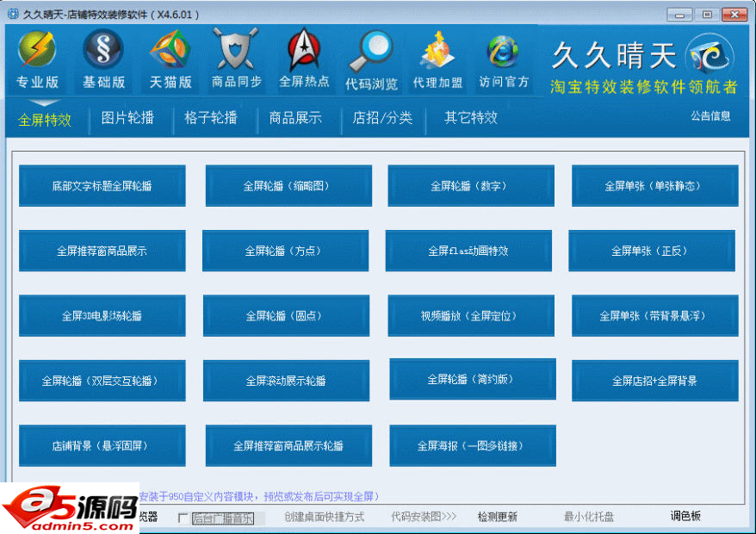Screen dimensions: 756x534
Task: Click the app icon in title bar
Action: click(13, 14)
